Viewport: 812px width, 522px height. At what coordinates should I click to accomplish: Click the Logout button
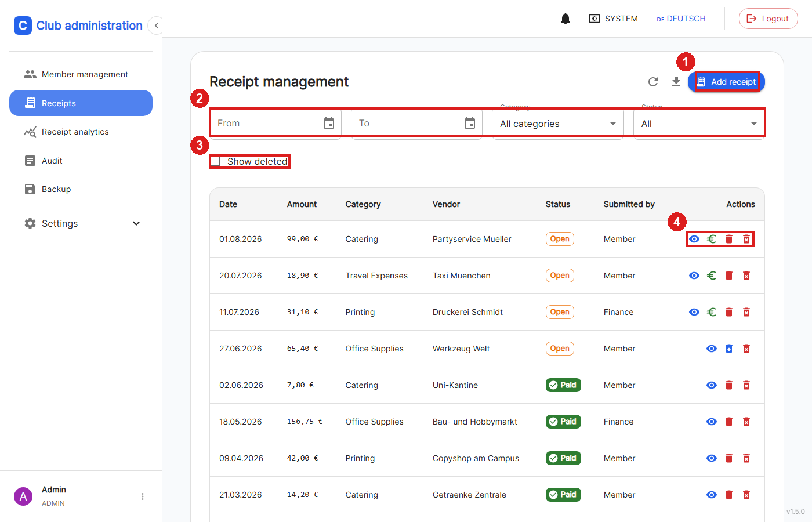pyautogui.click(x=768, y=19)
